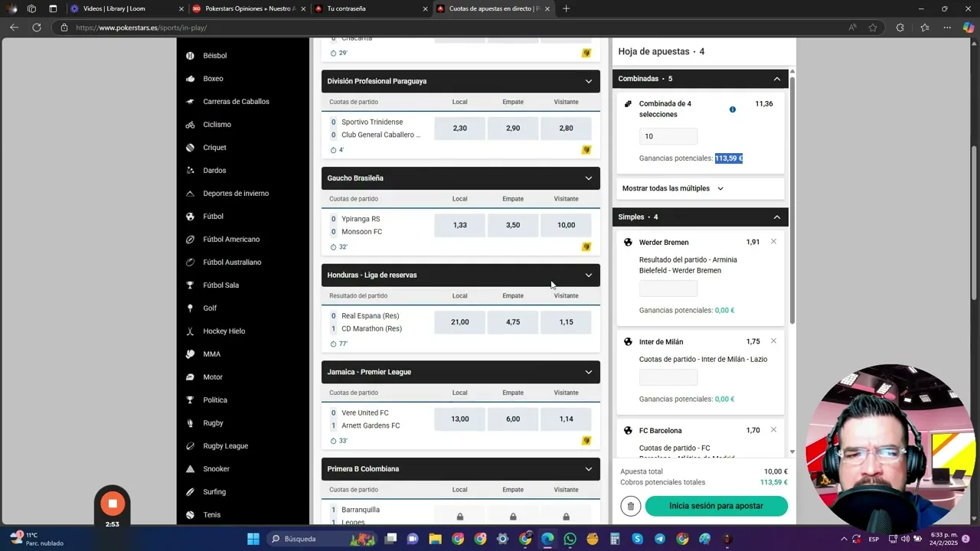Switch to the Tu contraseña browser tab
This screenshot has height=551, width=980.
coord(371,9)
